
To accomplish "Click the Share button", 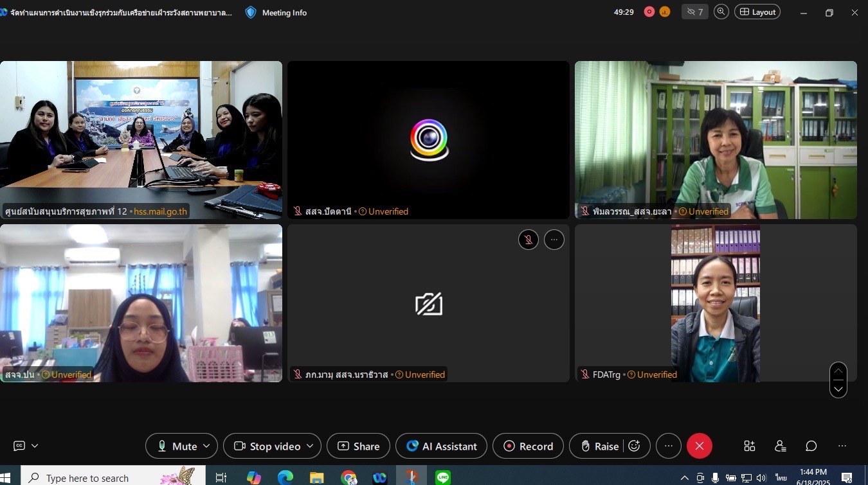I will [358, 446].
